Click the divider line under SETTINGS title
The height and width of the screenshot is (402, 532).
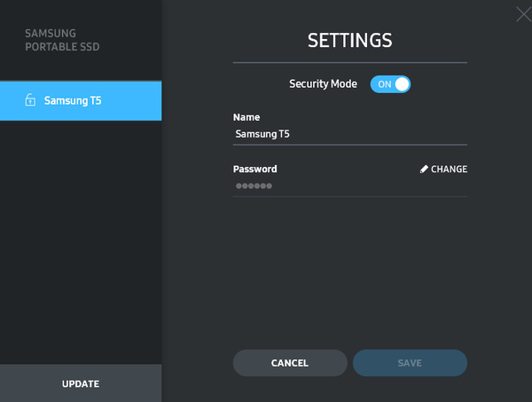click(x=349, y=63)
